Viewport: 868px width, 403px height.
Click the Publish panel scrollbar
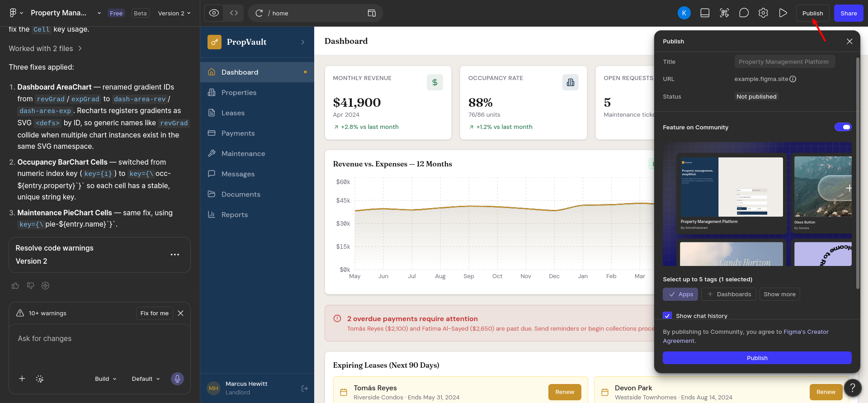(858, 173)
